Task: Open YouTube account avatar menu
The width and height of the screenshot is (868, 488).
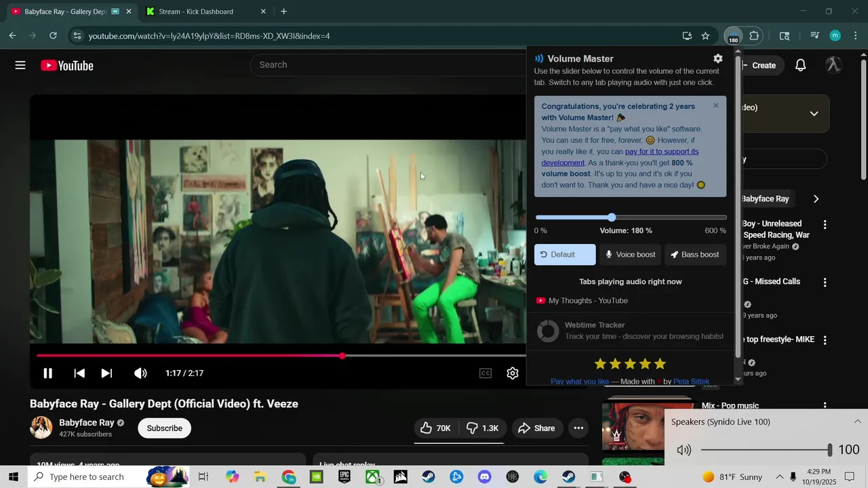Action: point(834,65)
